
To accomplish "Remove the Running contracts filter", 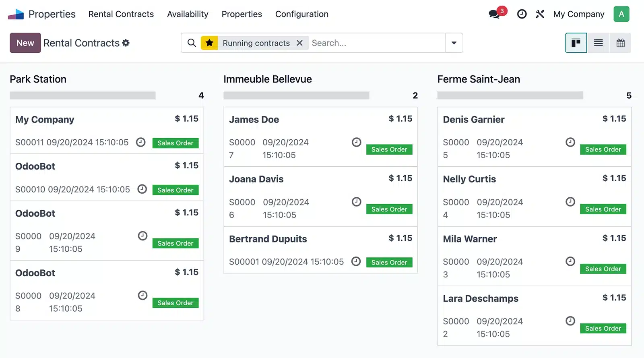I will tap(299, 43).
